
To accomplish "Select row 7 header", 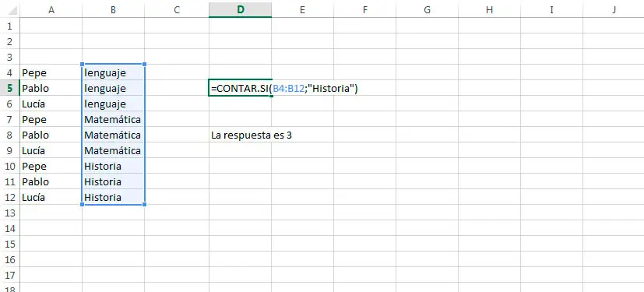I will tap(10, 119).
